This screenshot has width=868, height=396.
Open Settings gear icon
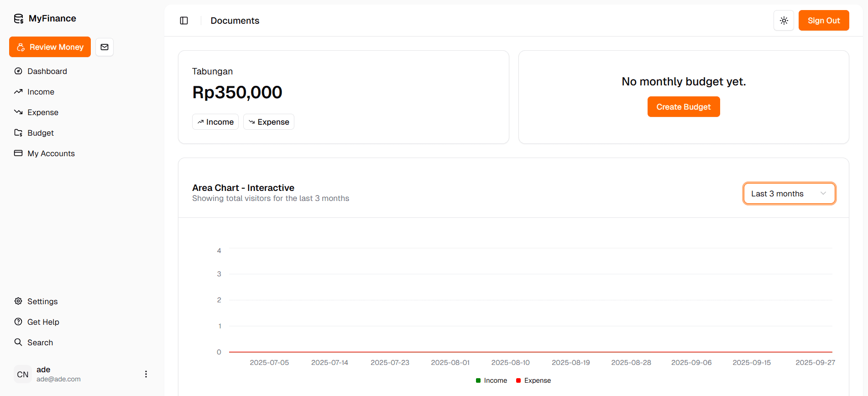coord(18,301)
